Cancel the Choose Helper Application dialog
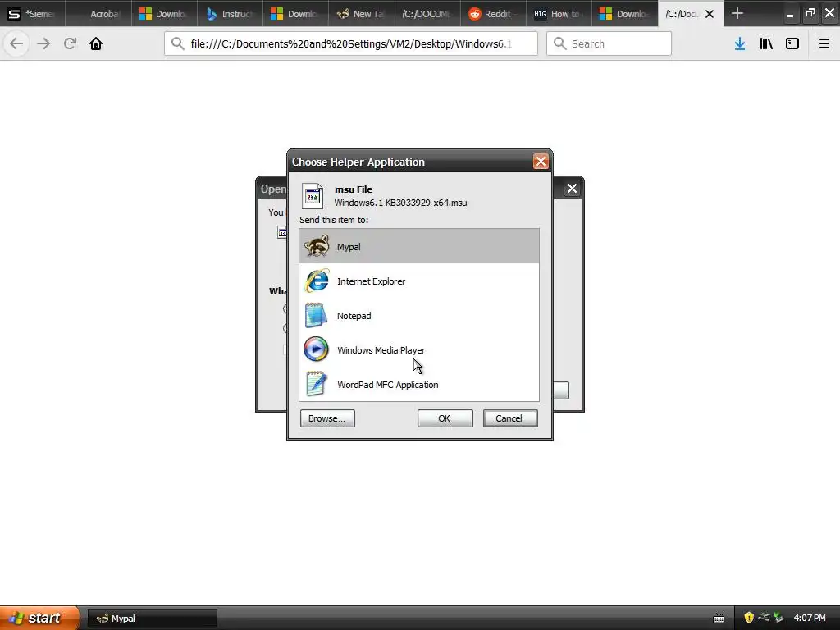 point(510,418)
